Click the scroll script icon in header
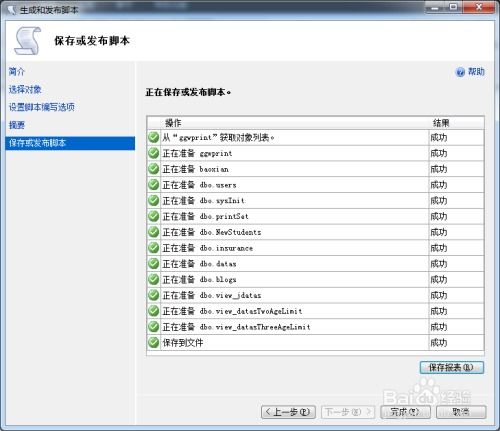Screen dimensions: 500x431 coord(27,41)
